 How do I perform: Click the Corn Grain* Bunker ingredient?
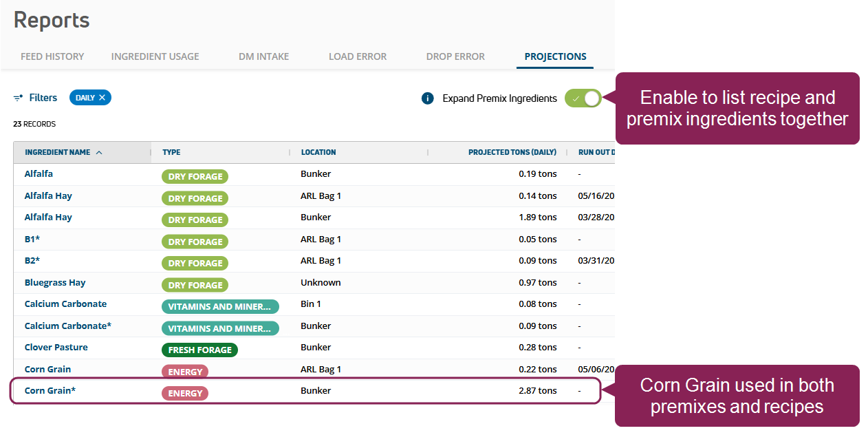click(50, 391)
